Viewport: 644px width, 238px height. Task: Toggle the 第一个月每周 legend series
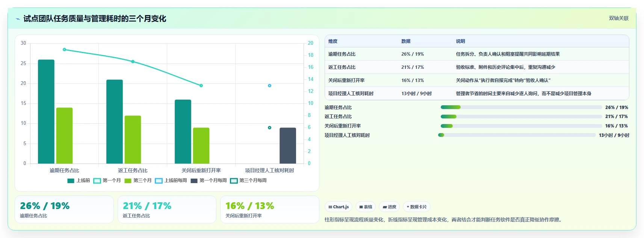tap(209, 180)
